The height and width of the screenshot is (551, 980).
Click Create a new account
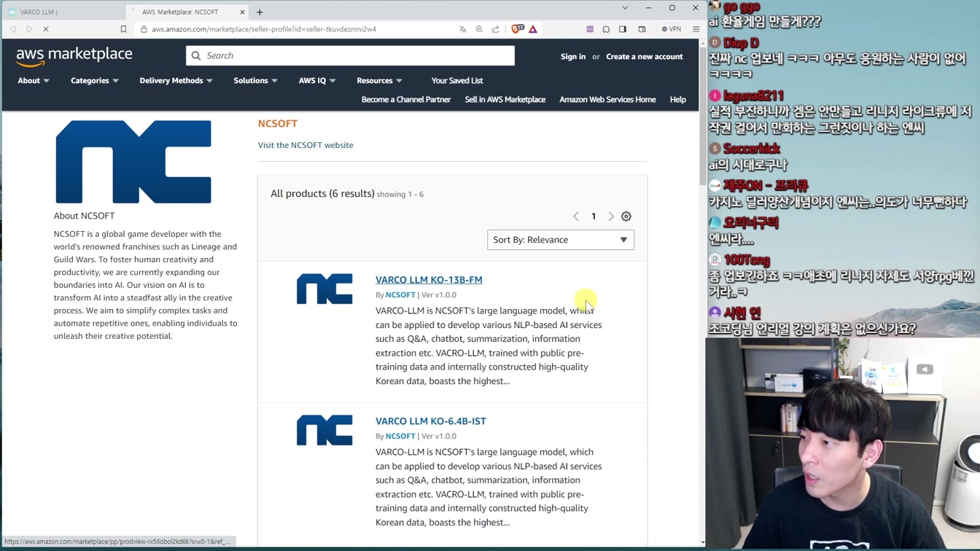[644, 56]
